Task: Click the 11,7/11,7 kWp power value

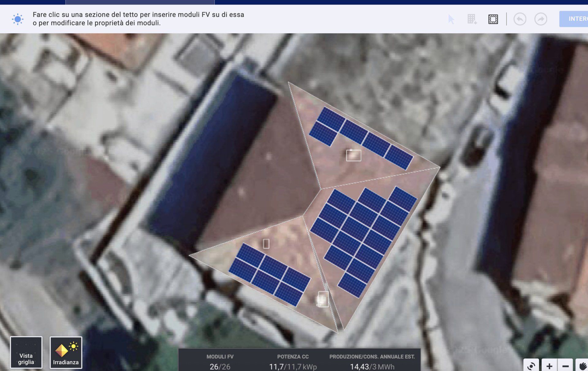Action: 293,367
